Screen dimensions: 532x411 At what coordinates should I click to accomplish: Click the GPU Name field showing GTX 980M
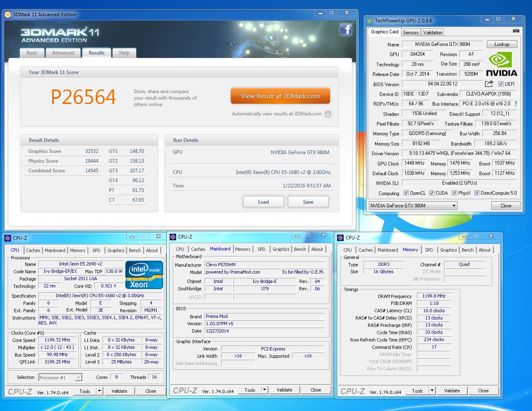click(x=442, y=44)
